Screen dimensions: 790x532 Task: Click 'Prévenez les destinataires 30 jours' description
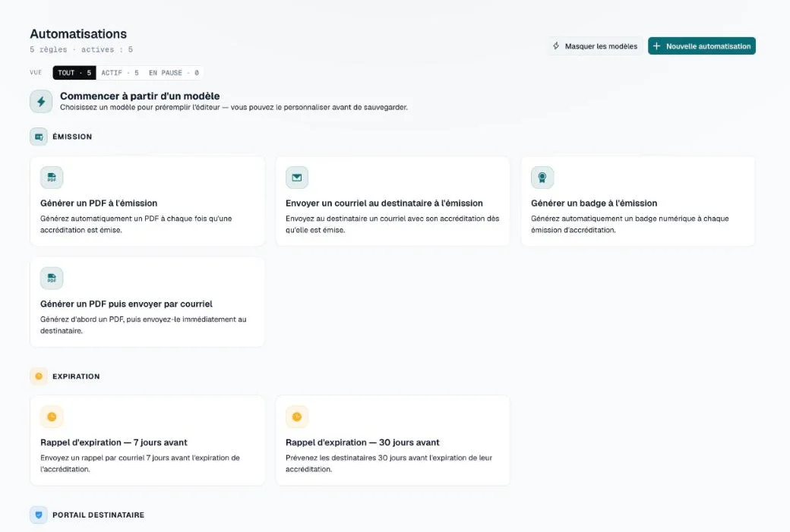pos(389,463)
